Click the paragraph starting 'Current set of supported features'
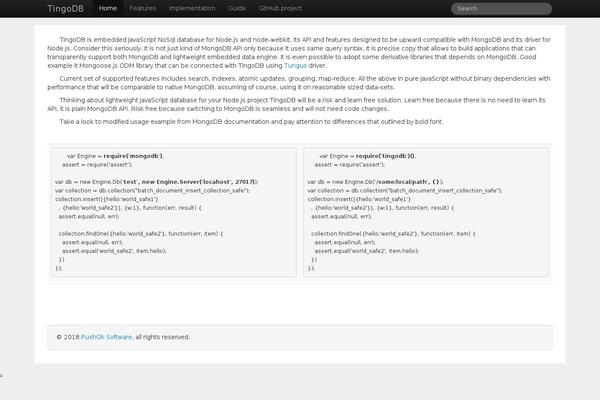Viewport: 600px width, 400px height. [299, 83]
